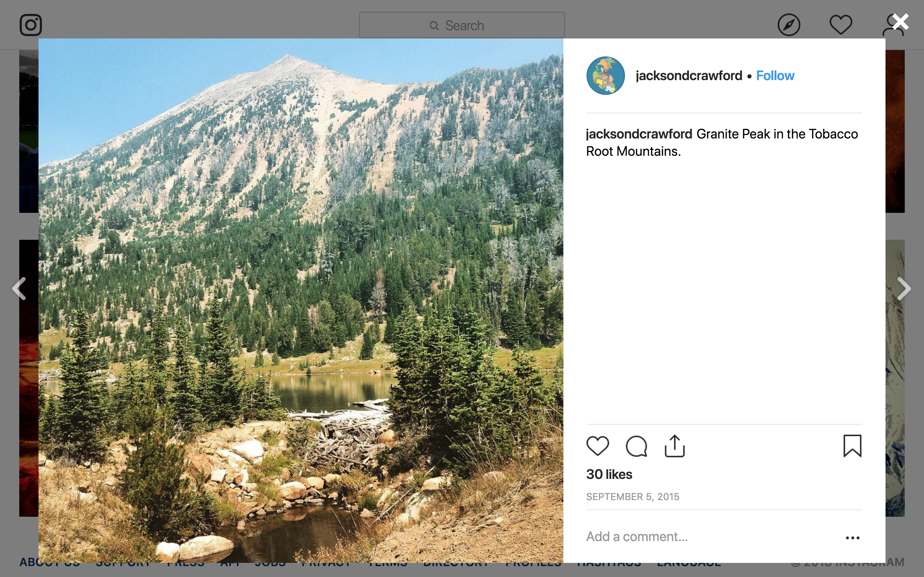Screen dimensions: 924x577
Task: Open the more options ellipsis menu
Action: 852,538
